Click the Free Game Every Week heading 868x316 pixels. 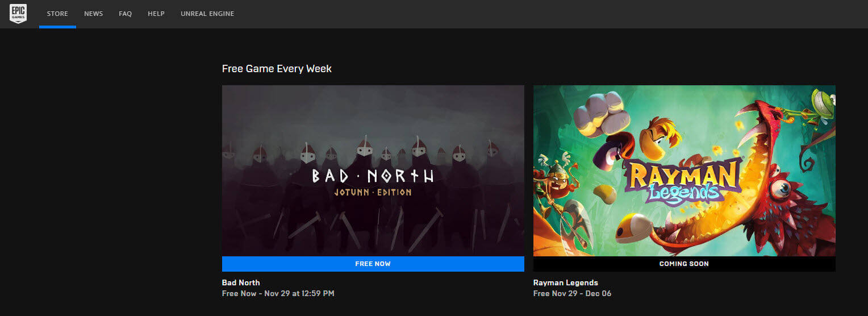pos(277,69)
